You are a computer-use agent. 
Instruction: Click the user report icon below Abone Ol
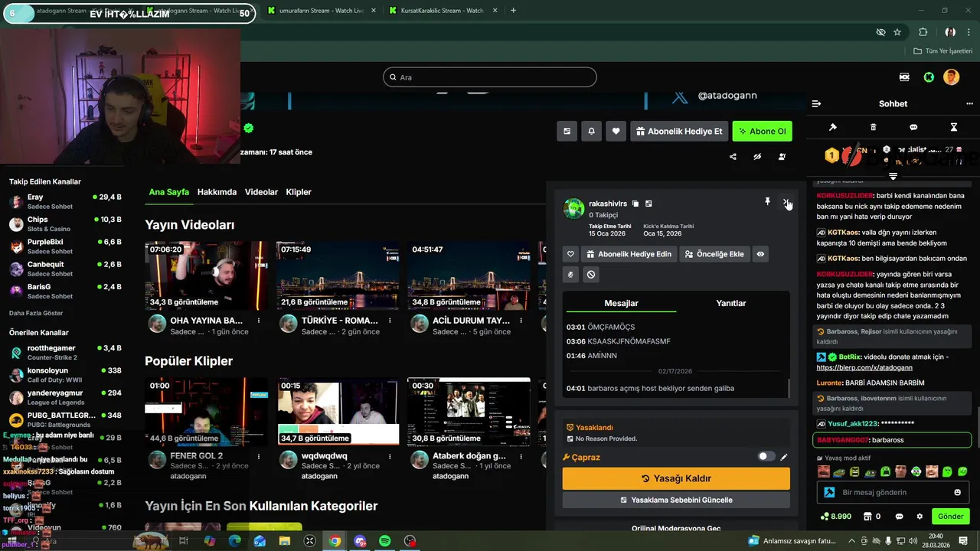[782, 157]
